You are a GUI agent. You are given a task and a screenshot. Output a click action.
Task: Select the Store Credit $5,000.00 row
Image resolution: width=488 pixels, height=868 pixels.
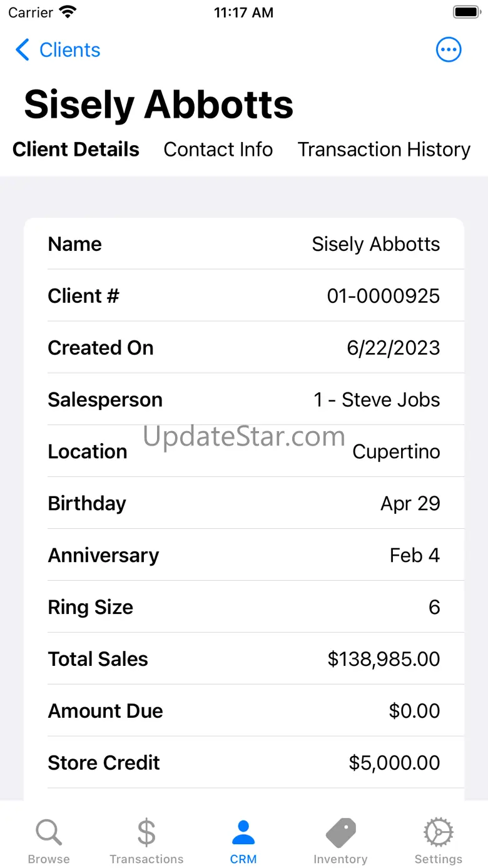click(244, 762)
